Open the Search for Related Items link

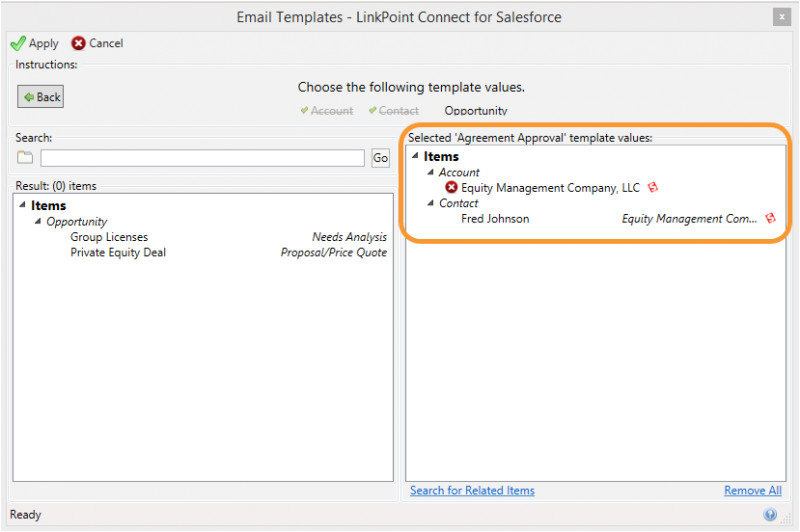[472, 490]
